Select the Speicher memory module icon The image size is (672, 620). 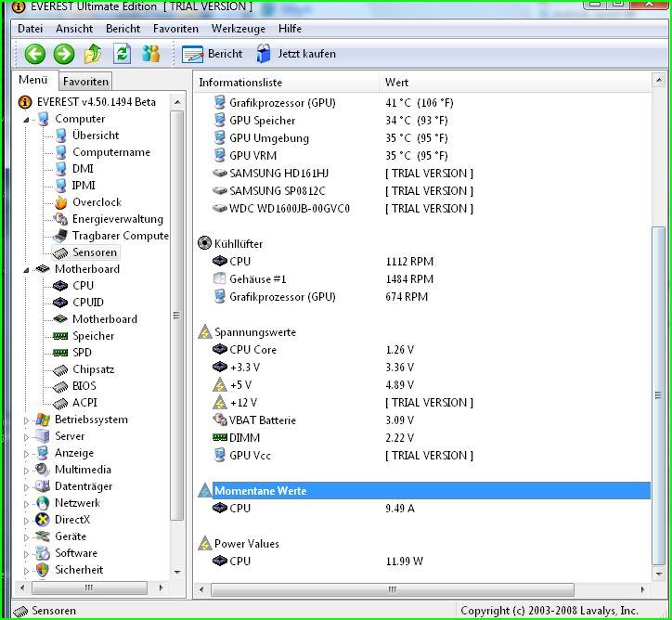pyautogui.click(x=60, y=336)
